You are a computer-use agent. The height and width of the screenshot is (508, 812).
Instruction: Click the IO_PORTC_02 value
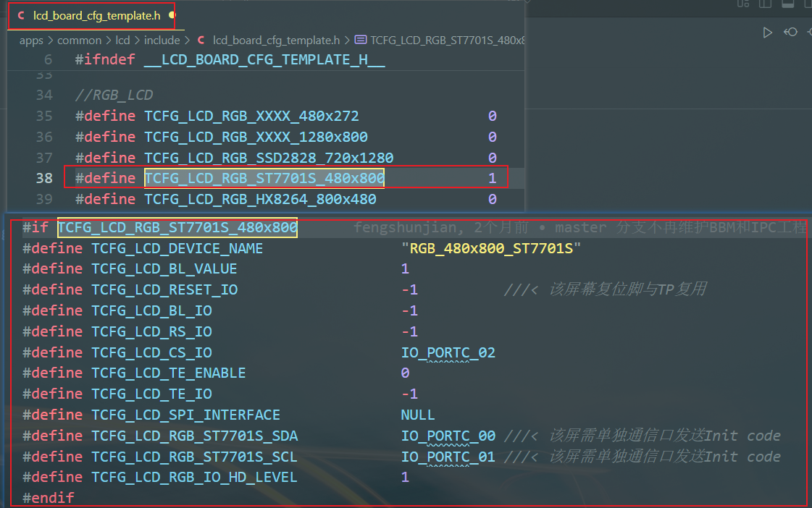[448, 353]
